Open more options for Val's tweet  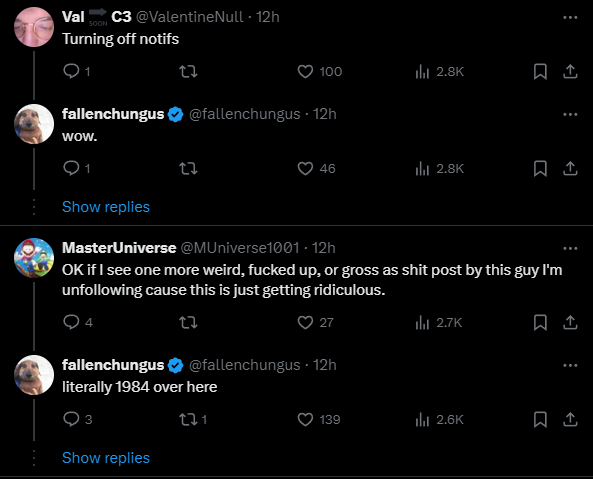click(x=570, y=17)
